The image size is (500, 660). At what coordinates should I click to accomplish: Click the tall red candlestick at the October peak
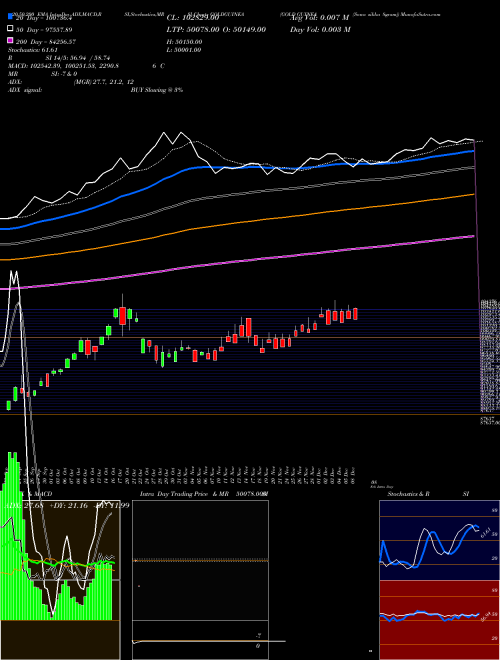122,316
